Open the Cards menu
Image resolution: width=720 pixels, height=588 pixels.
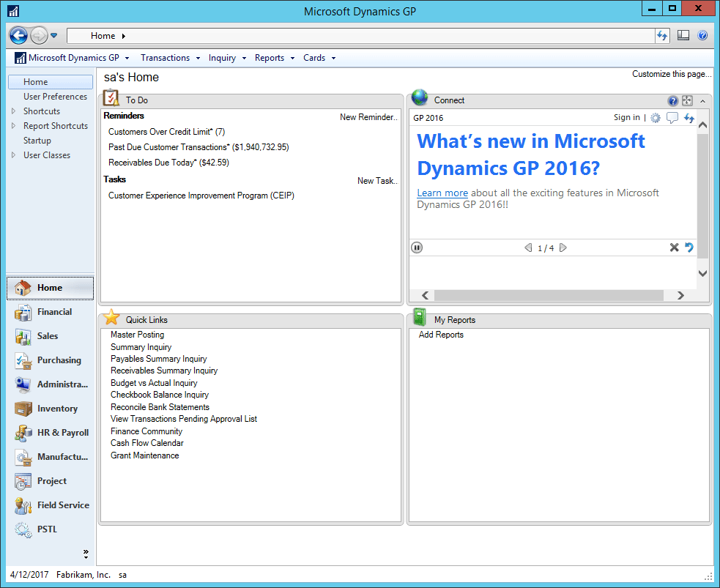[x=319, y=58]
